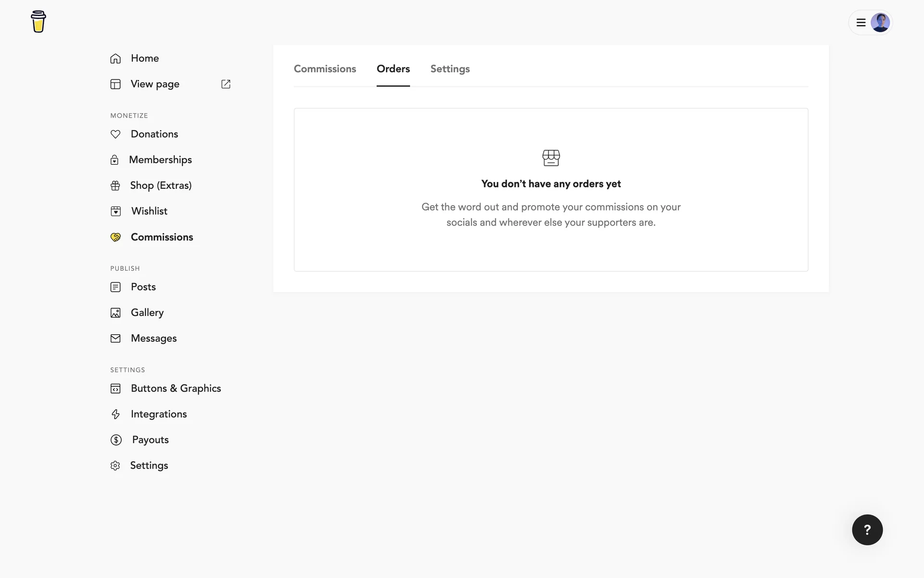
Task: Click the Donations heart icon
Action: tap(115, 134)
